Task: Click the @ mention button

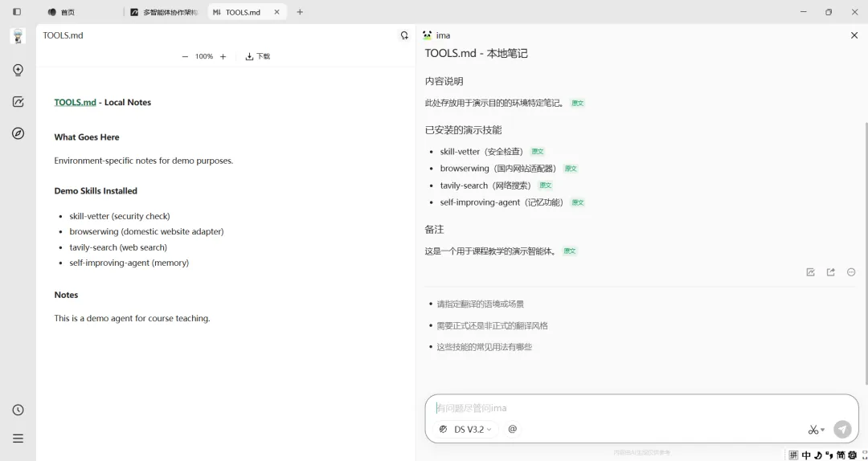Action: pyautogui.click(x=513, y=429)
